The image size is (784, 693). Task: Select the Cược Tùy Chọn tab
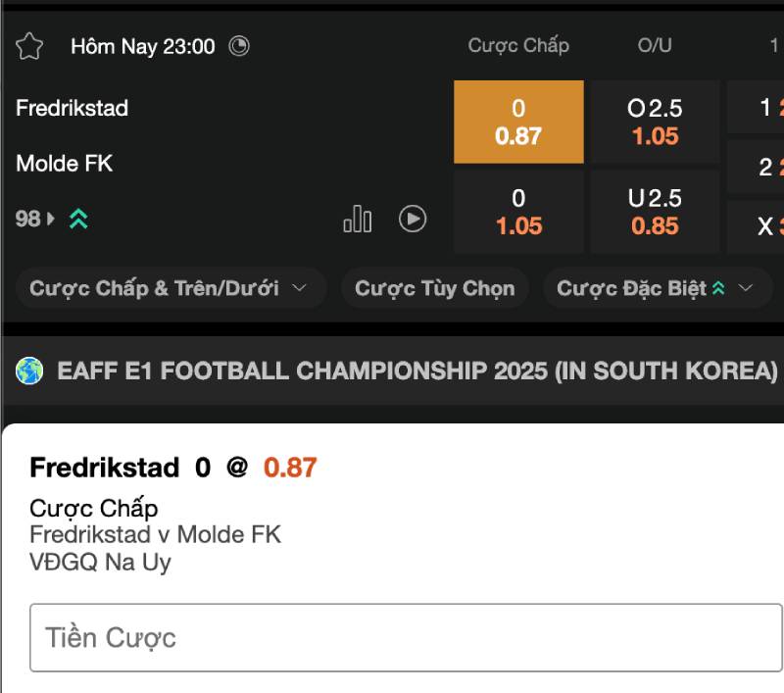(x=434, y=288)
